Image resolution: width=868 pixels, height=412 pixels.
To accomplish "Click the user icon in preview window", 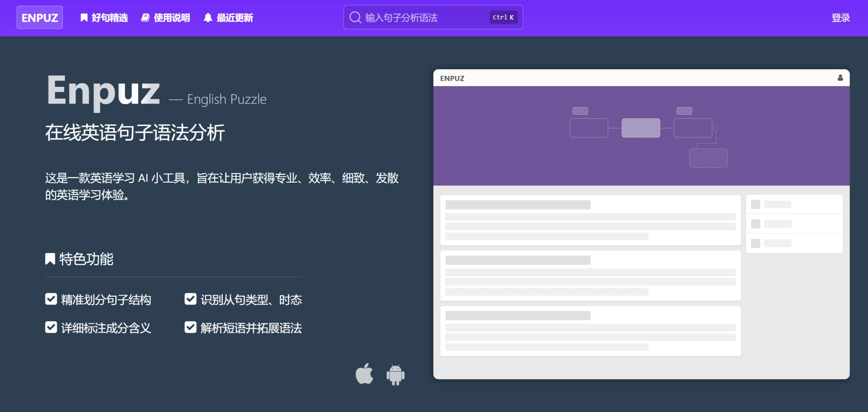I will click(x=840, y=78).
